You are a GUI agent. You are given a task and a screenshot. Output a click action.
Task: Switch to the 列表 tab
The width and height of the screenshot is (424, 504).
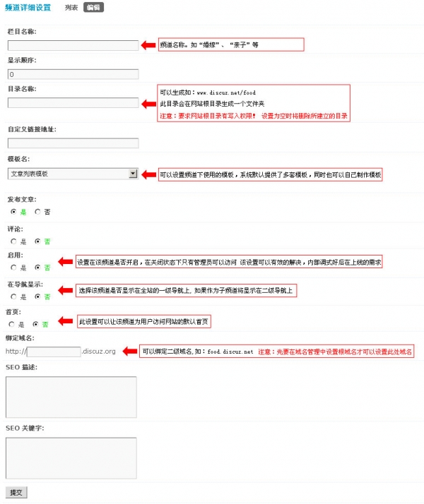(x=71, y=7)
